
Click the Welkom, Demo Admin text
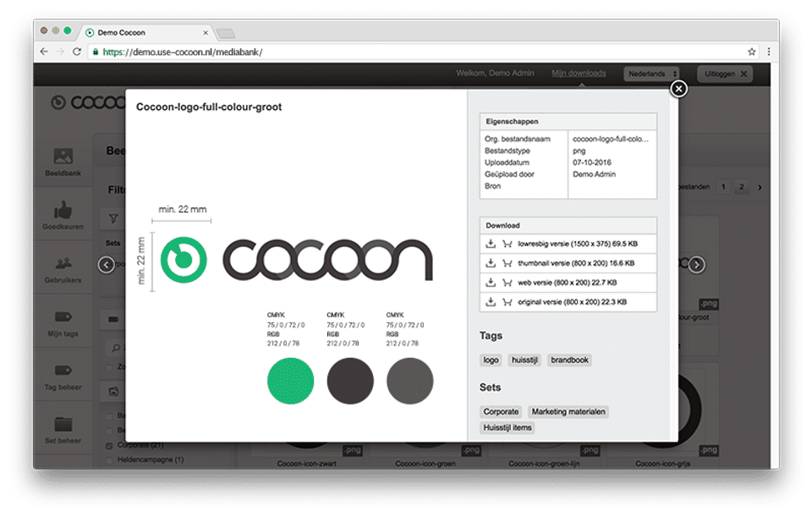pyautogui.click(x=495, y=73)
